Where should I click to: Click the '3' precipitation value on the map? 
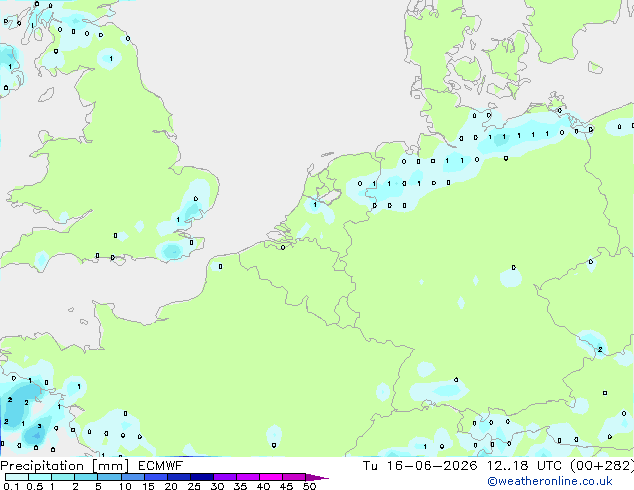[39, 426]
